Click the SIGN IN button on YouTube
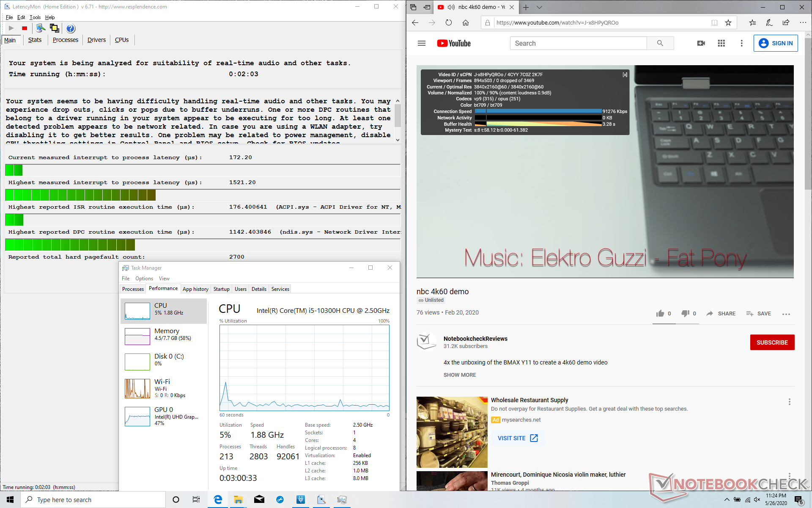812x508 pixels. tap(775, 43)
